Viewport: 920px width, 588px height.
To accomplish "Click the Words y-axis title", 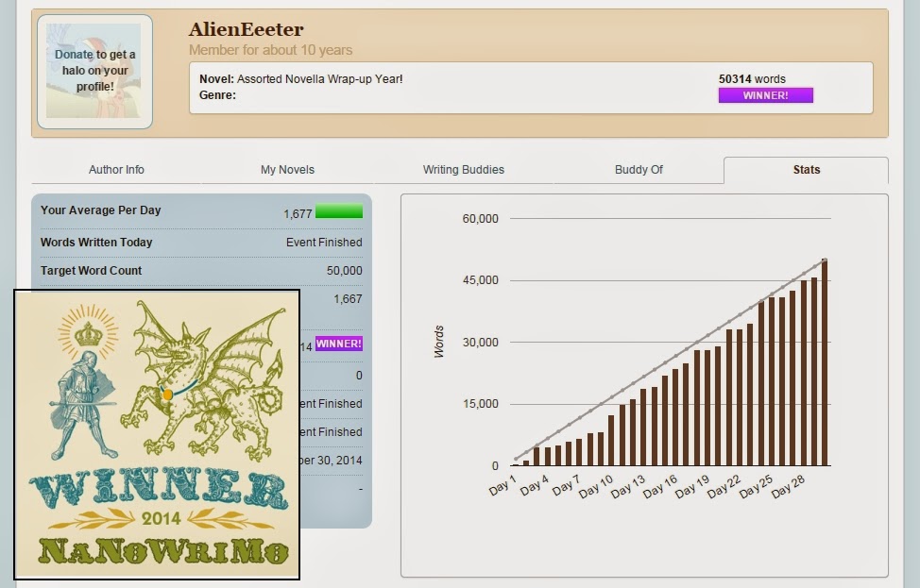I will [439, 342].
